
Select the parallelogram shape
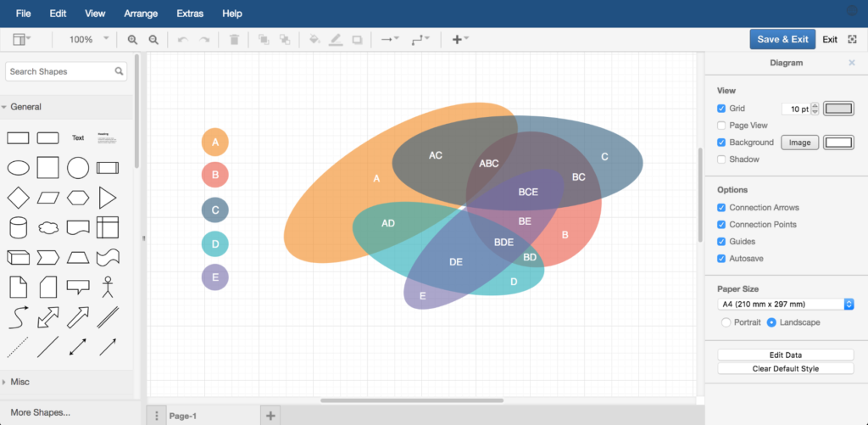(48, 198)
